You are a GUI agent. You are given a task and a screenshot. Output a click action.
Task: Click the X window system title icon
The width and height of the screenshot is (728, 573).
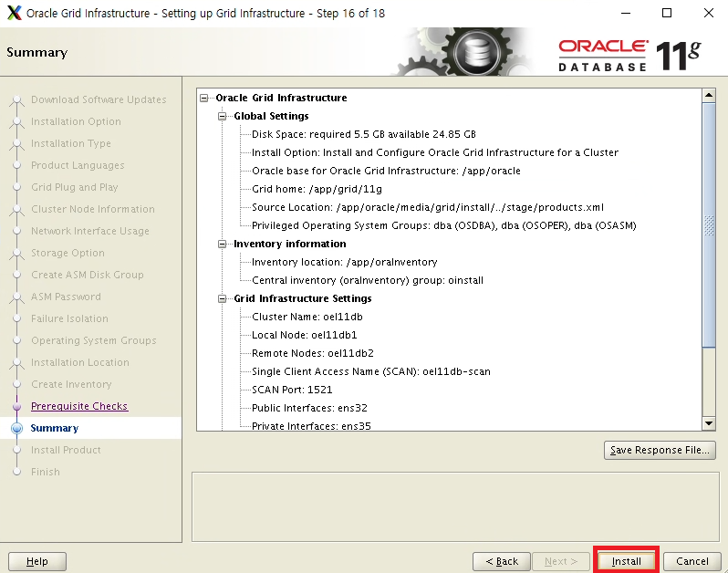coord(15,13)
